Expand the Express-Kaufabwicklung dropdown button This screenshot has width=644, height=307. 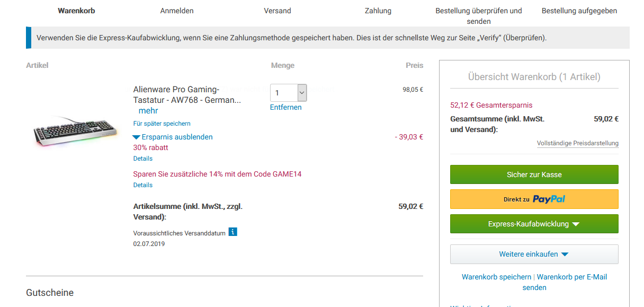(534, 224)
